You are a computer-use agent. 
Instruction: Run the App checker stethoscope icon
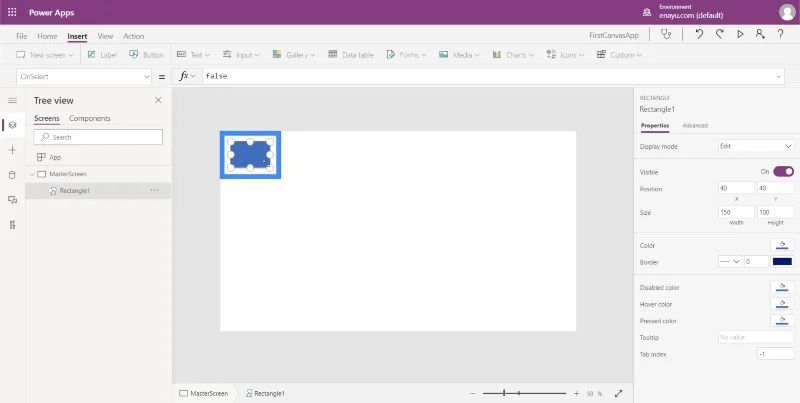click(x=666, y=34)
